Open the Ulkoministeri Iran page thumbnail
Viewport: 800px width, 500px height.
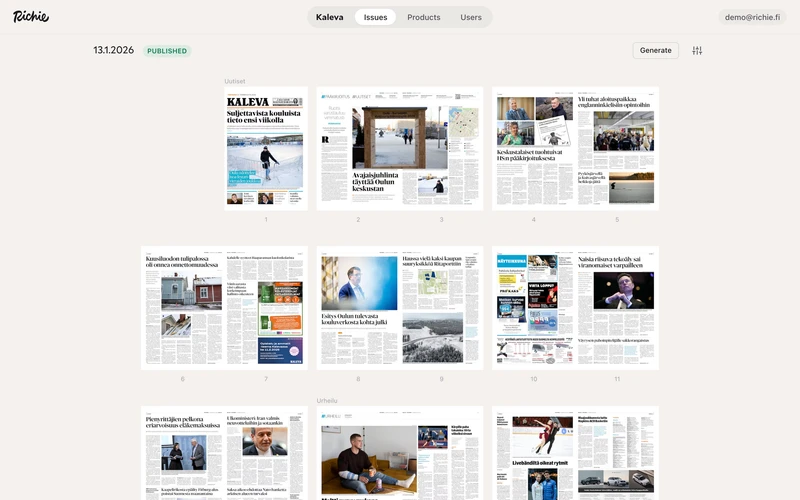[x=266, y=453]
